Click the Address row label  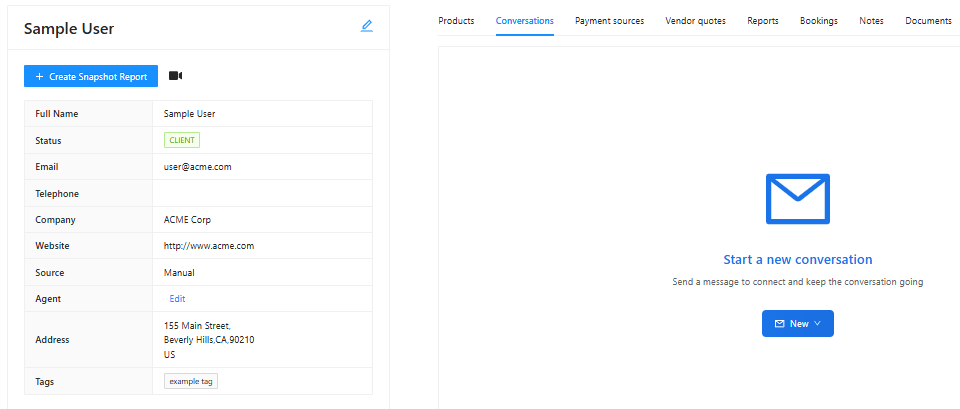click(52, 339)
